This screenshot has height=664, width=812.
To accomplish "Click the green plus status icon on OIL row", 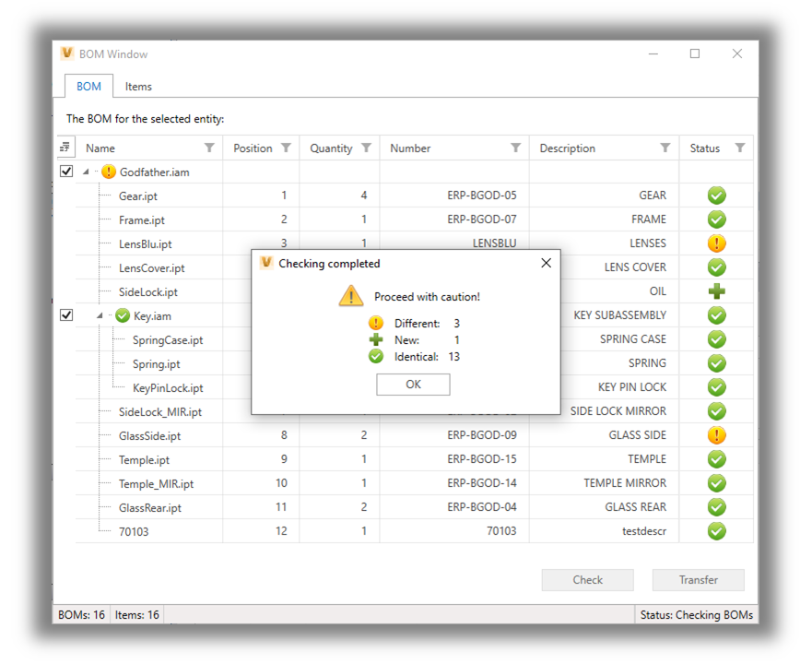I will (716, 290).
